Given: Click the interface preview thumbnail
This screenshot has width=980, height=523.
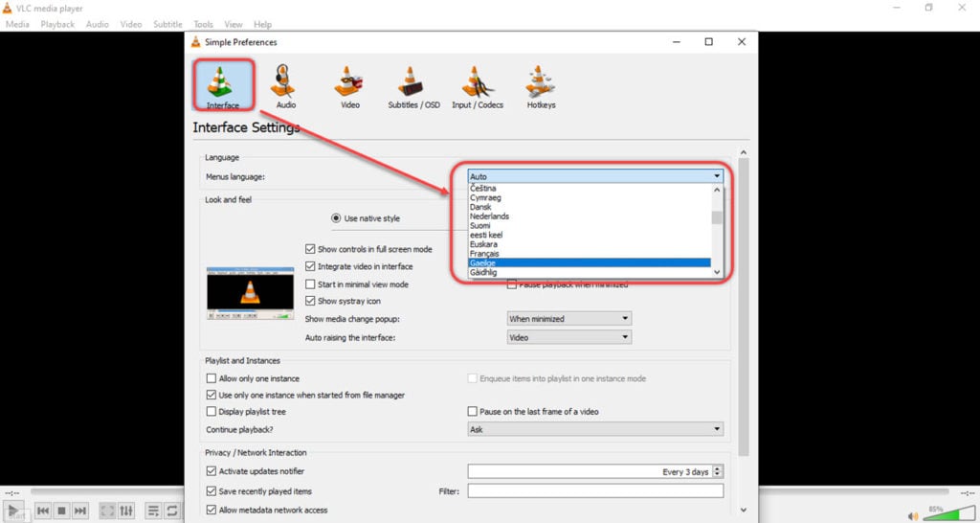Looking at the screenshot, I should click(250, 293).
